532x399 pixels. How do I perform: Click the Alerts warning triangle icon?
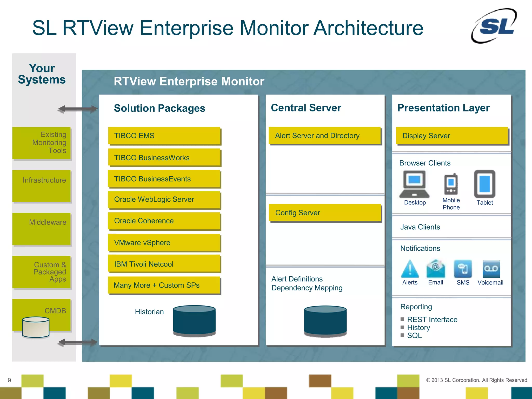pyautogui.click(x=410, y=269)
